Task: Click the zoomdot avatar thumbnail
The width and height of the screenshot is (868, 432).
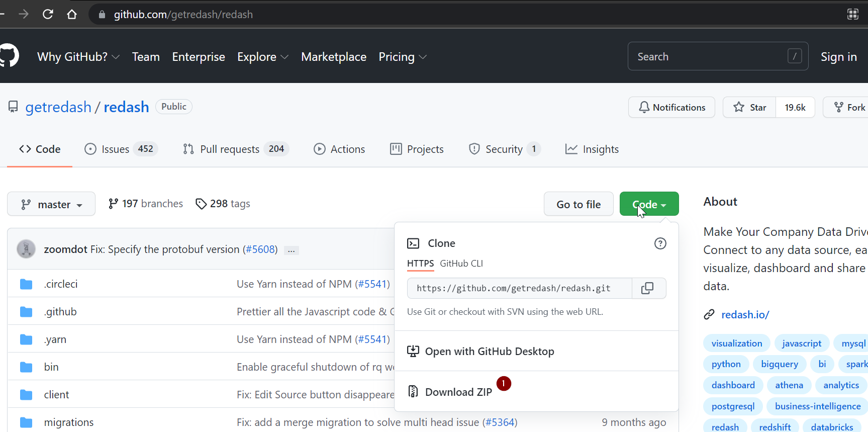Action: click(x=26, y=249)
